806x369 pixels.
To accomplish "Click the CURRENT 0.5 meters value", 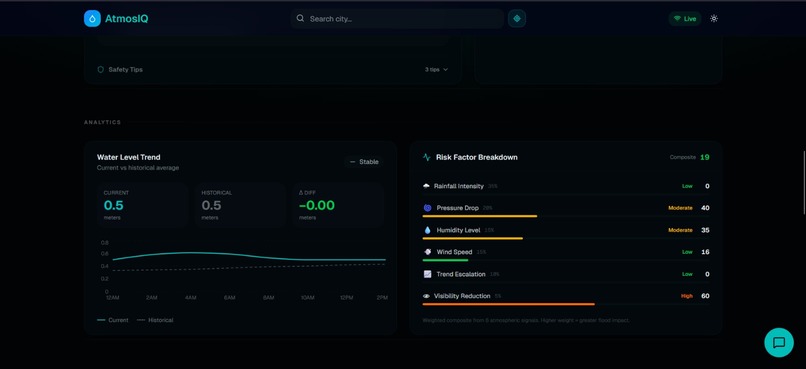I will coord(114,206).
